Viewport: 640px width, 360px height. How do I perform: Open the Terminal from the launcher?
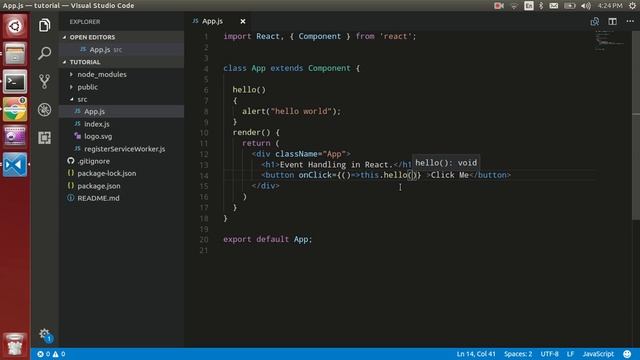coord(15,82)
